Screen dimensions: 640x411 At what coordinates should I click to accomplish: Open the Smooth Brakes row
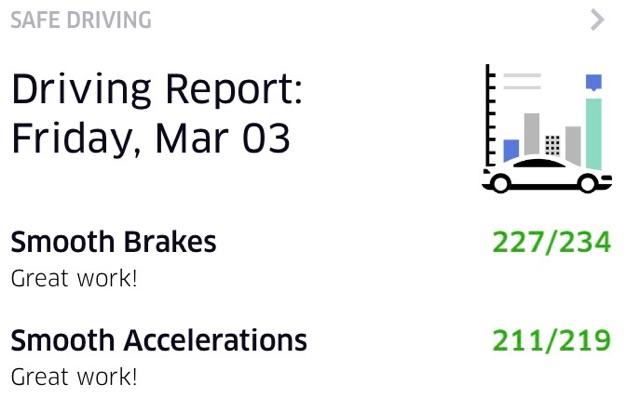coord(113,241)
